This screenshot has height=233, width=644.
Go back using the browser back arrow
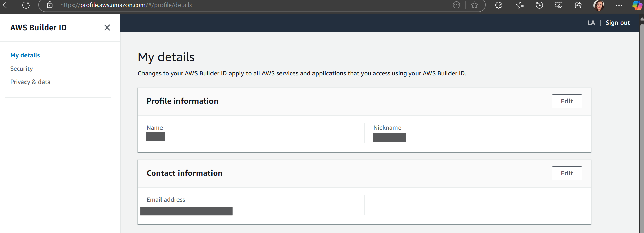click(x=6, y=5)
